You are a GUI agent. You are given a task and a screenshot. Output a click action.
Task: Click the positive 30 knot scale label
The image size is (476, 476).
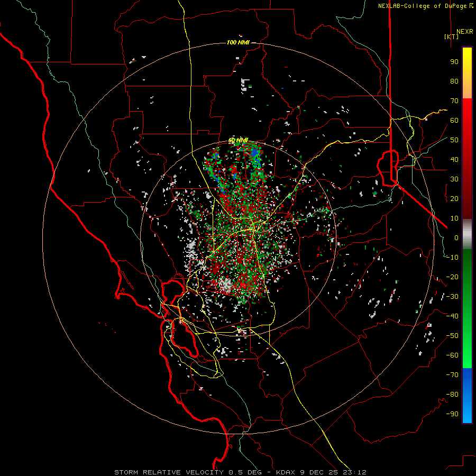point(454,179)
